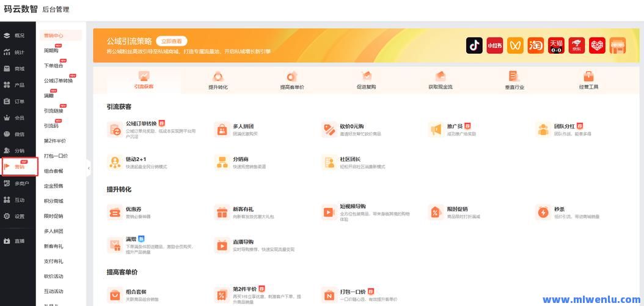Open 砍价0元购 bargain tool
644x306 pixels.
[x=329, y=129]
